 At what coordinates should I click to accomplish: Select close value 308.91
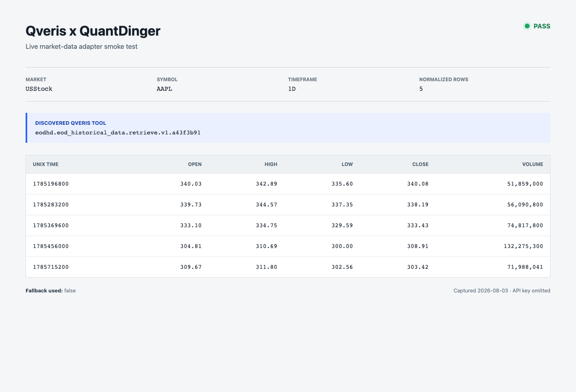pyautogui.click(x=418, y=246)
